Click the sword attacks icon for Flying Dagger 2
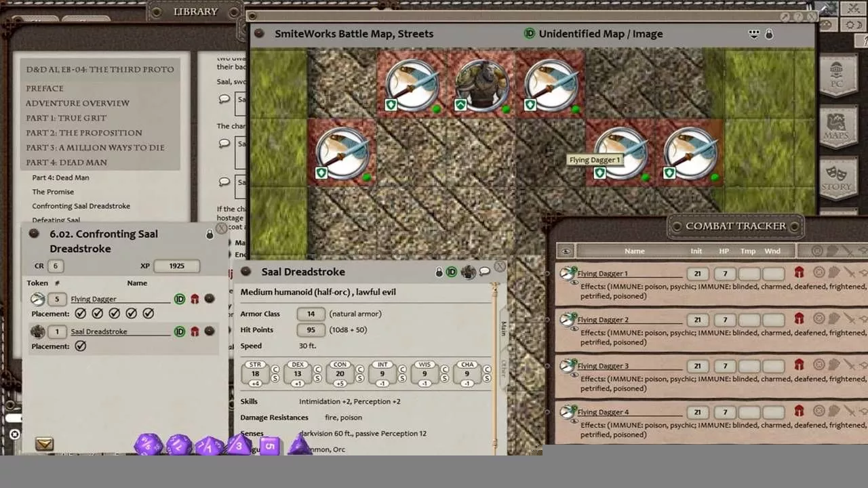868x488 pixels. (x=848, y=319)
